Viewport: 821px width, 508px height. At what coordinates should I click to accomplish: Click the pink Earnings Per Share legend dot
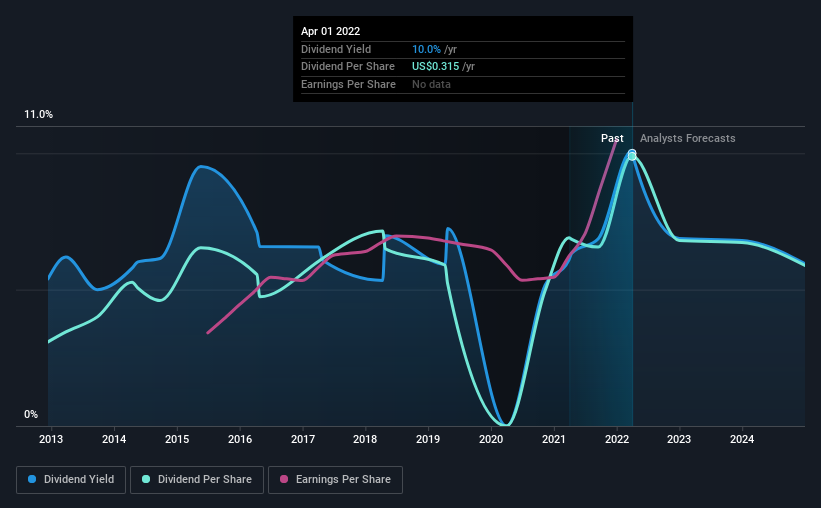tap(284, 479)
